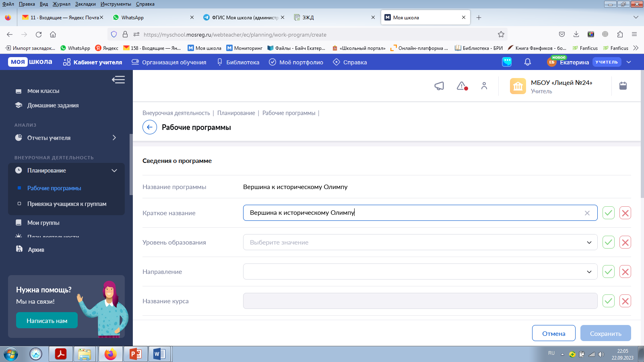Viewport: 644px width, 362px height.
Task: Bookmark this page with the star icon
Action: tap(501, 34)
